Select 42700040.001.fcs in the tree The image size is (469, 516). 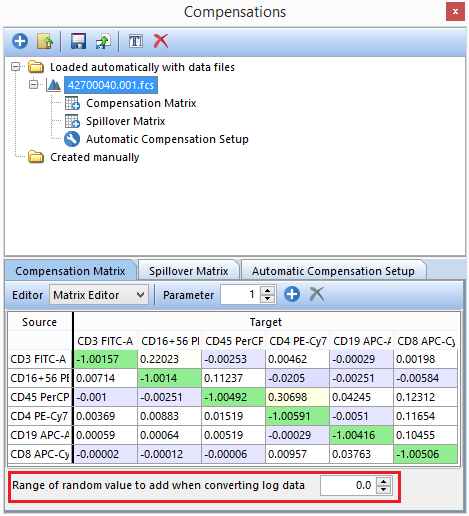[111, 85]
